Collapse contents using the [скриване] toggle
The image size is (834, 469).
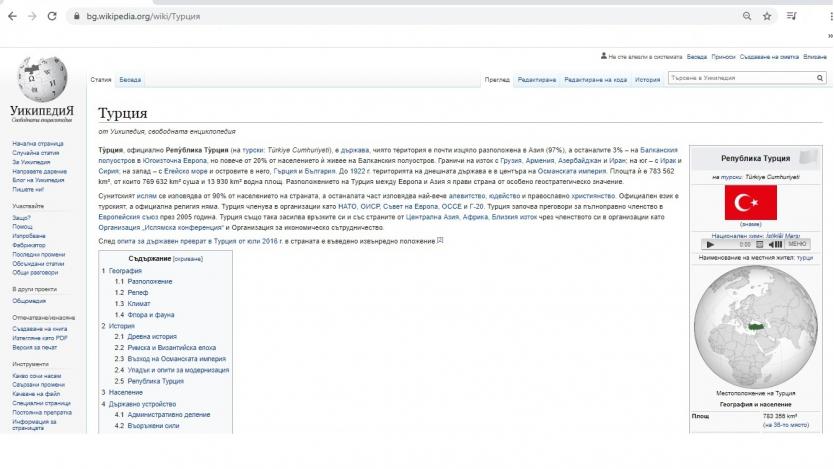coord(188,259)
